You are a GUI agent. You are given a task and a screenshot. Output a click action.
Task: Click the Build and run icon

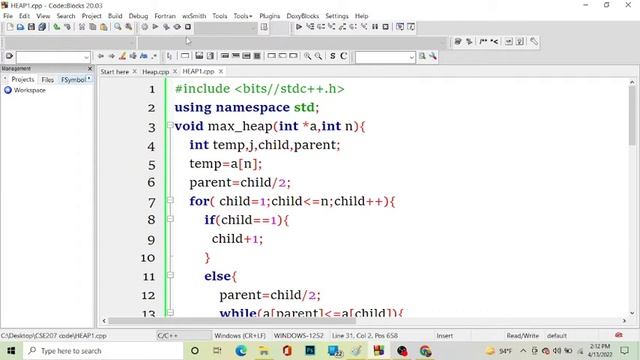click(166, 27)
